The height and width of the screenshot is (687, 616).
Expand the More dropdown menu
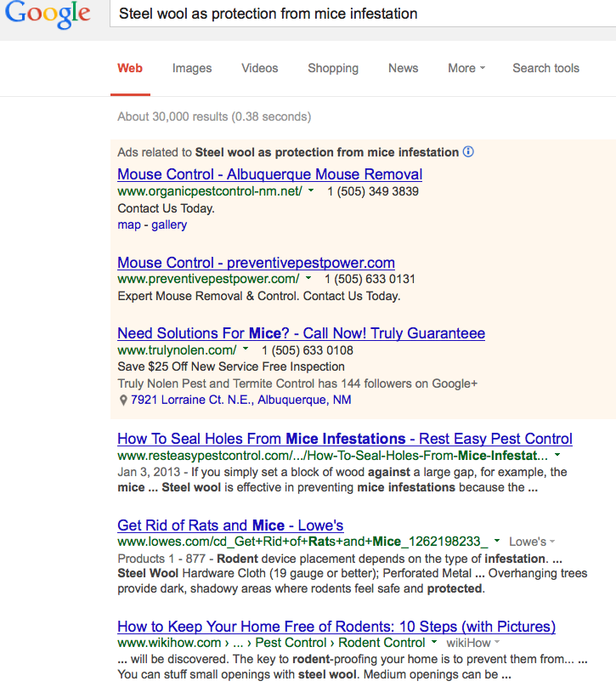466,68
